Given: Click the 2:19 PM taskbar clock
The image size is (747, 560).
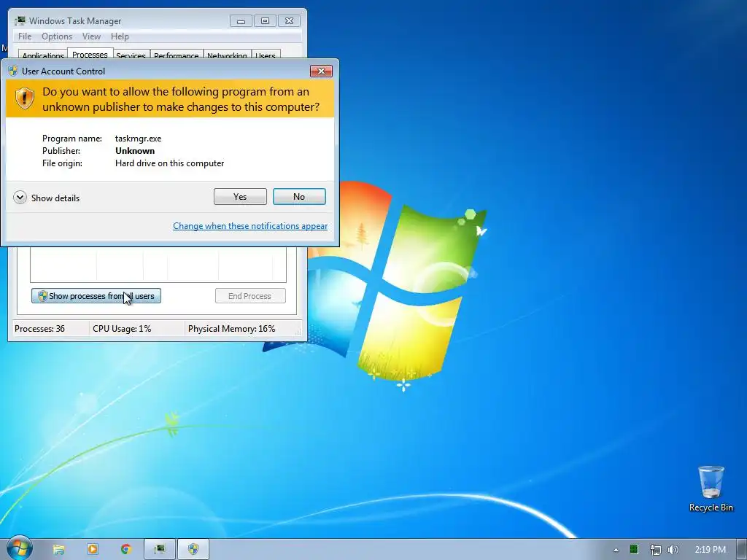Looking at the screenshot, I should point(710,550).
